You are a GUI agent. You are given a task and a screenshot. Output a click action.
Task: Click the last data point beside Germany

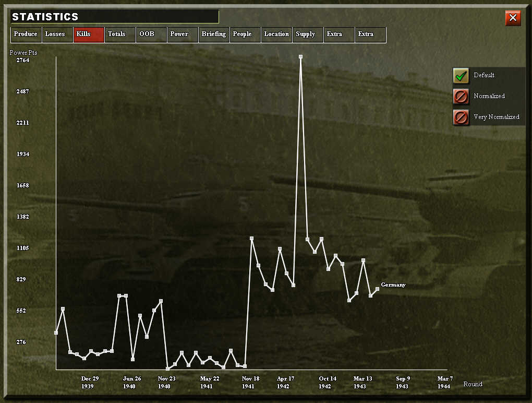point(377,289)
